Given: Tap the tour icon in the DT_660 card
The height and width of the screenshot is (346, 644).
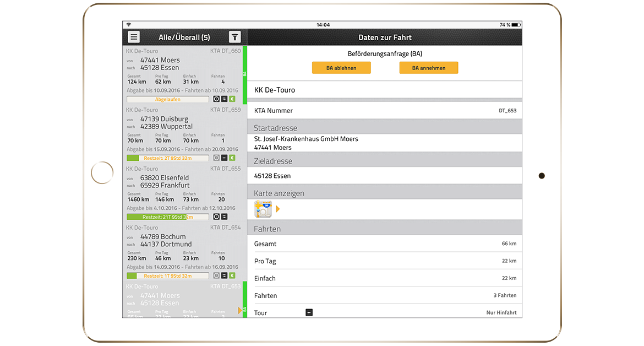Looking at the screenshot, I should click(x=224, y=99).
